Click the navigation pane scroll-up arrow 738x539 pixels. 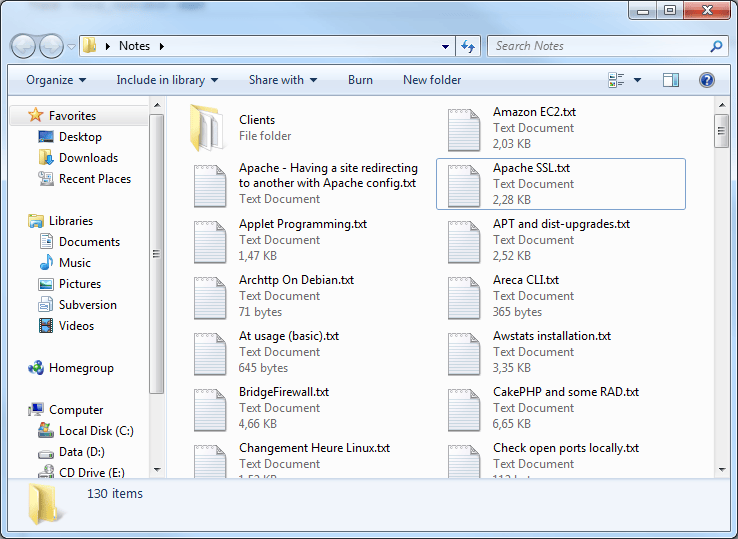157,105
